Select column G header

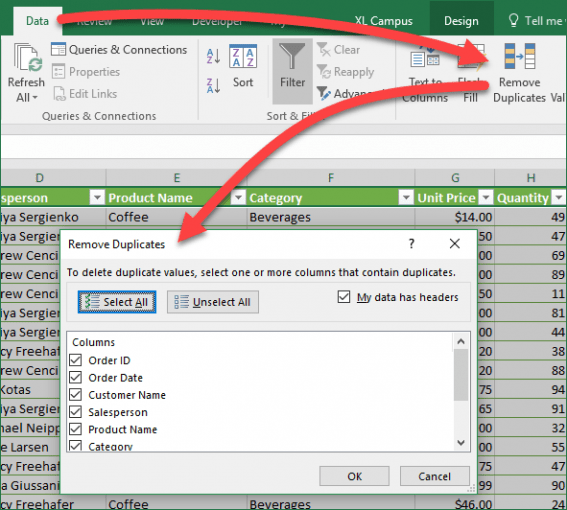455,178
